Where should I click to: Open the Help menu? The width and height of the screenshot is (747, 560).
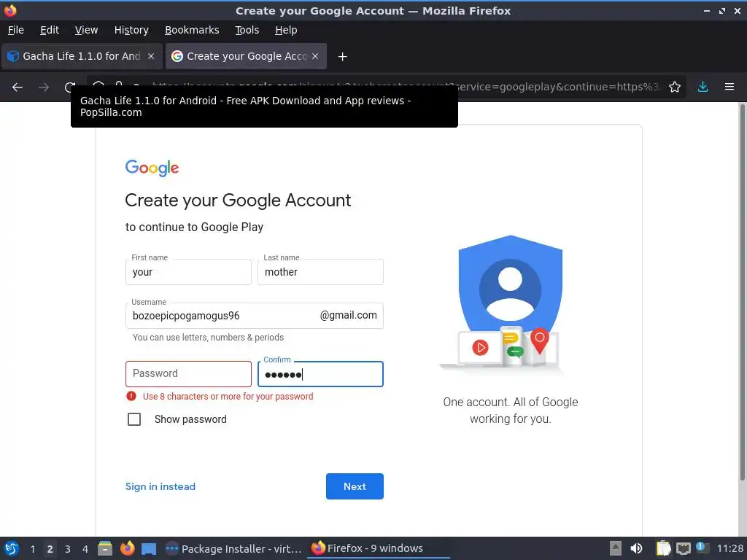[x=286, y=30]
